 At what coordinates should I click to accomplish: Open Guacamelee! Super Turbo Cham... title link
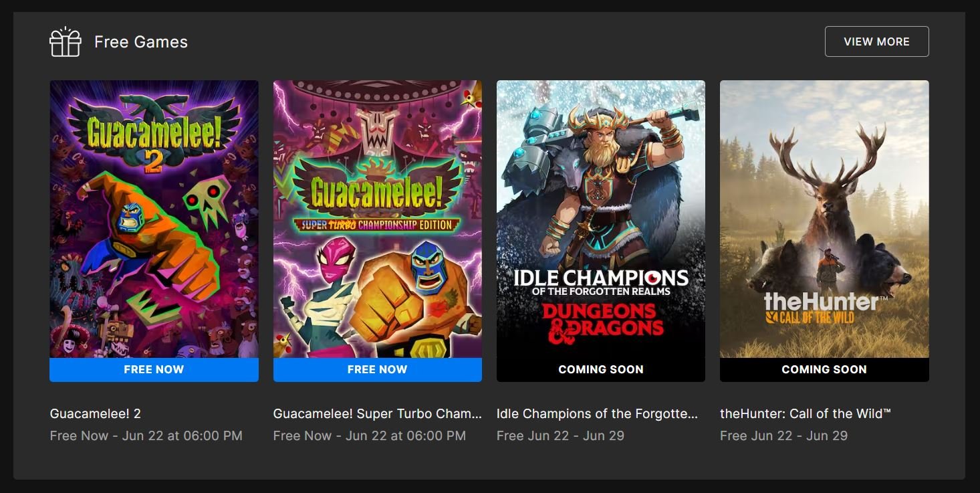pyautogui.click(x=377, y=413)
